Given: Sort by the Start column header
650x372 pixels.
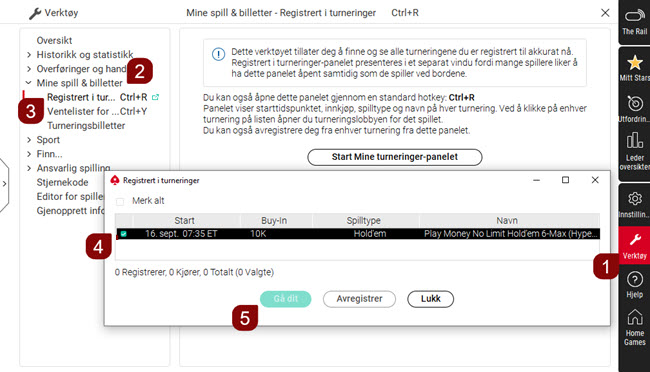Looking at the screenshot, I should 184,220.
